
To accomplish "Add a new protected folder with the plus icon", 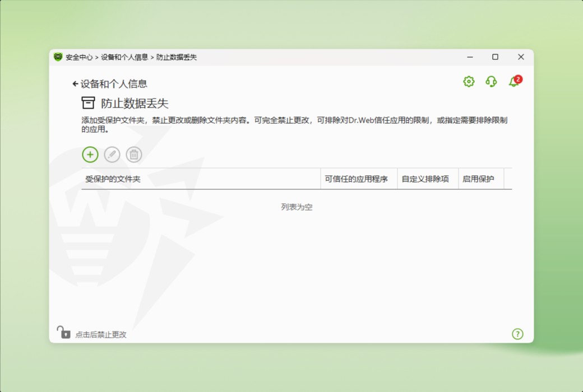I will click(x=90, y=154).
